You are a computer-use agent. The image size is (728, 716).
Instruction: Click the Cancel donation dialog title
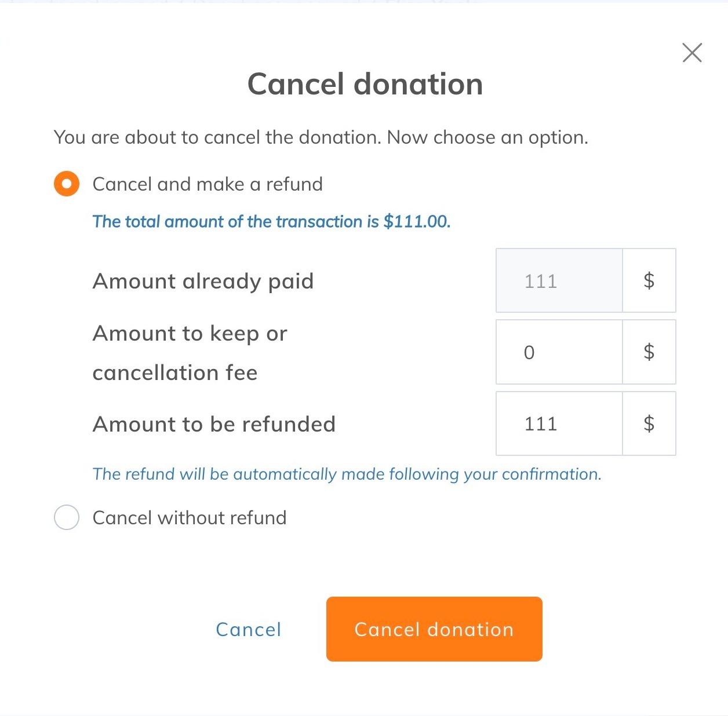coord(365,84)
